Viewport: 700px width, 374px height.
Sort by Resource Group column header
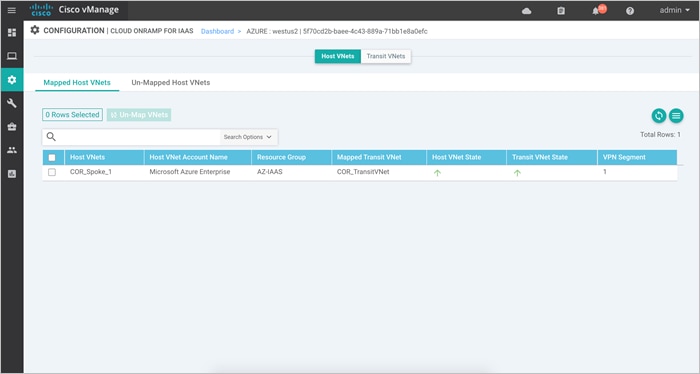pos(292,158)
